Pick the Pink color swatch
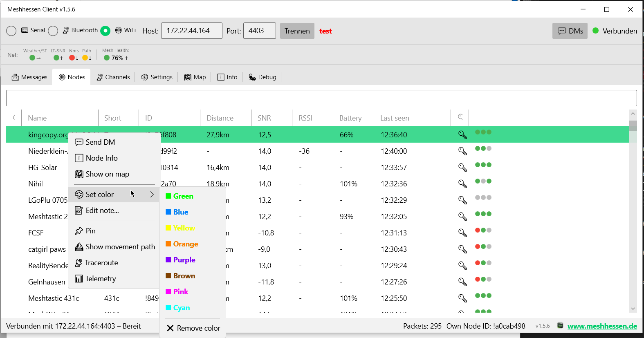Screen dimensions: 644x338 click(168, 292)
